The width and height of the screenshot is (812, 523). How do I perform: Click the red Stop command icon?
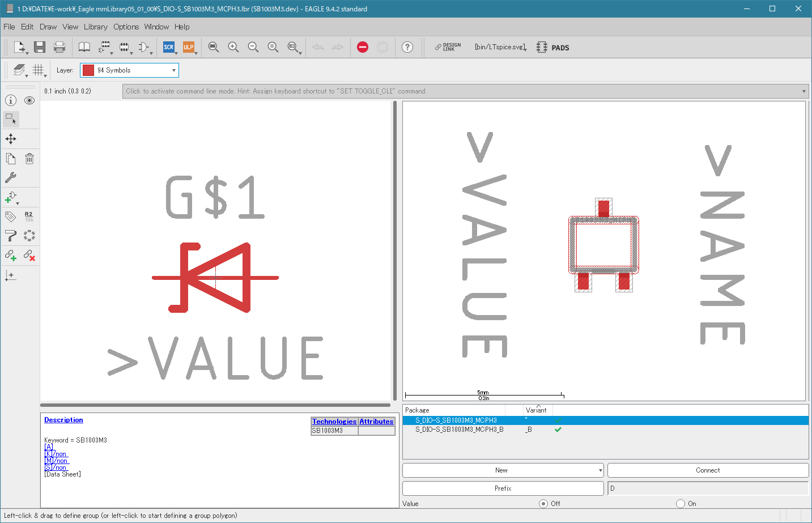click(x=363, y=47)
